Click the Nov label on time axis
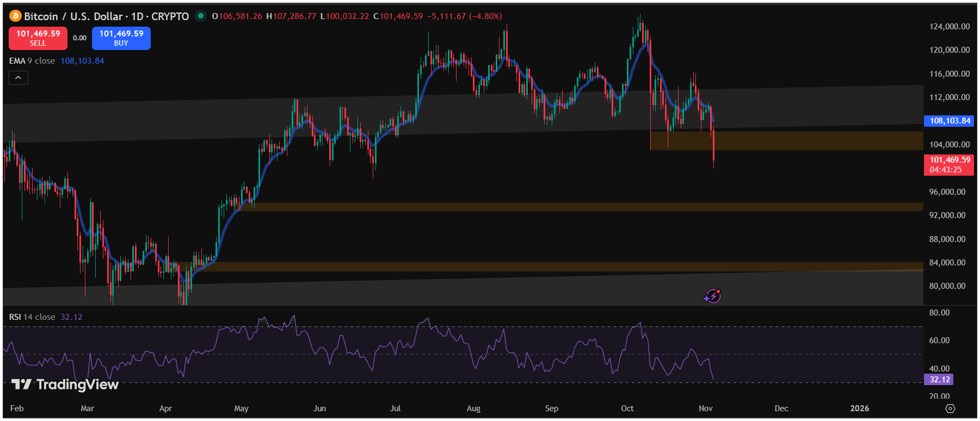The height and width of the screenshot is (421, 980). pyautogui.click(x=705, y=408)
